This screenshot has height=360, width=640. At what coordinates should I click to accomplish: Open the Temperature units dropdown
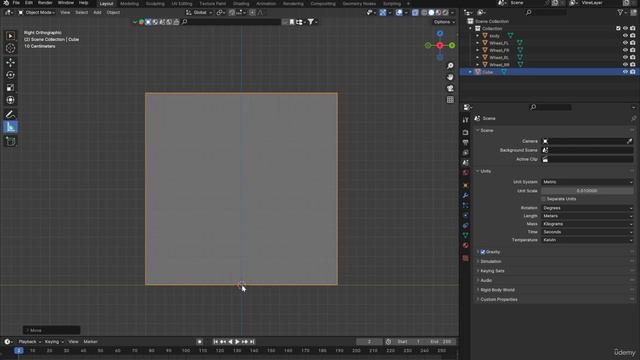coord(587,240)
